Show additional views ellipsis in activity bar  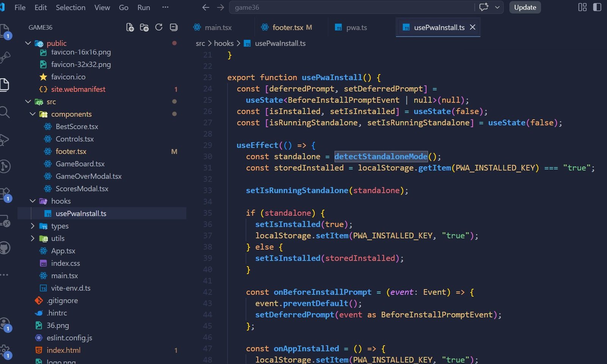(x=4, y=275)
